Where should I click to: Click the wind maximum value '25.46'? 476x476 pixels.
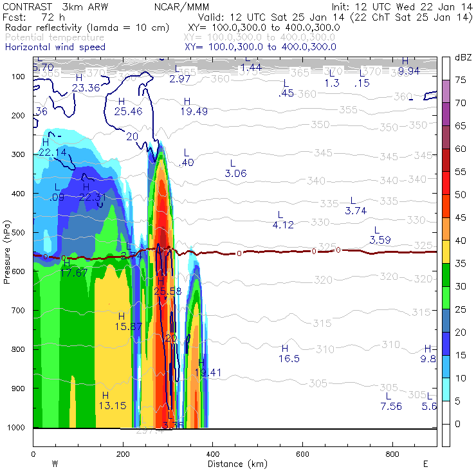click(x=128, y=111)
